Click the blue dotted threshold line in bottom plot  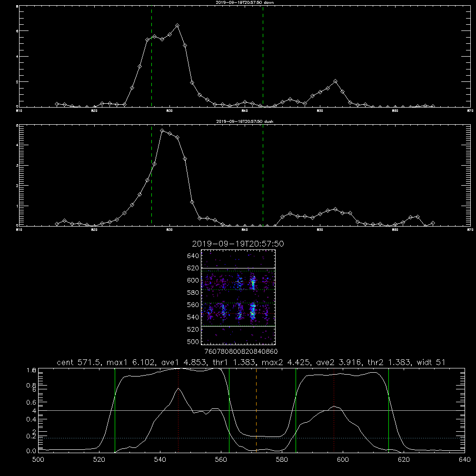pyautogui.click(x=251, y=438)
